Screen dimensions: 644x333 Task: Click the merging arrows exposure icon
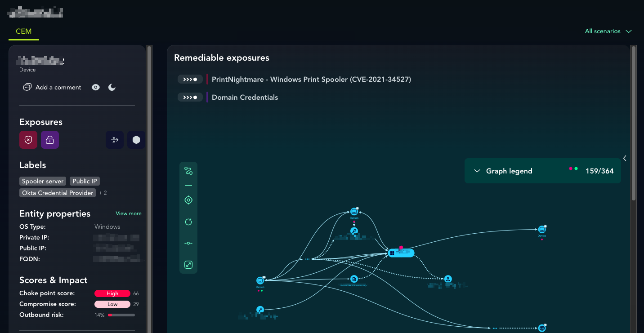point(115,140)
